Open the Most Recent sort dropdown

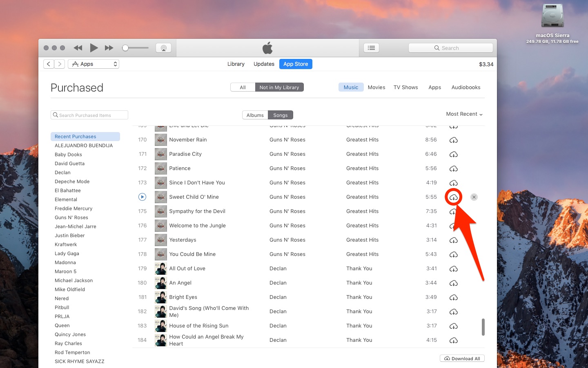(x=464, y=114)
